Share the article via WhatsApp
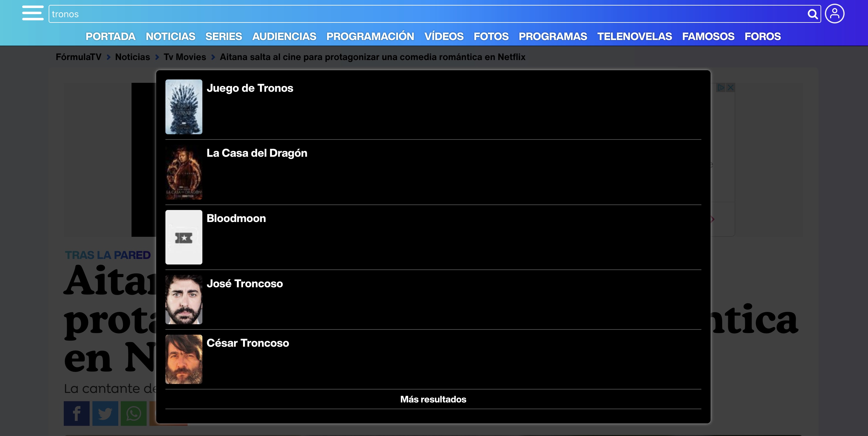This screenshot has width=868, height=436. coord(134,414)
